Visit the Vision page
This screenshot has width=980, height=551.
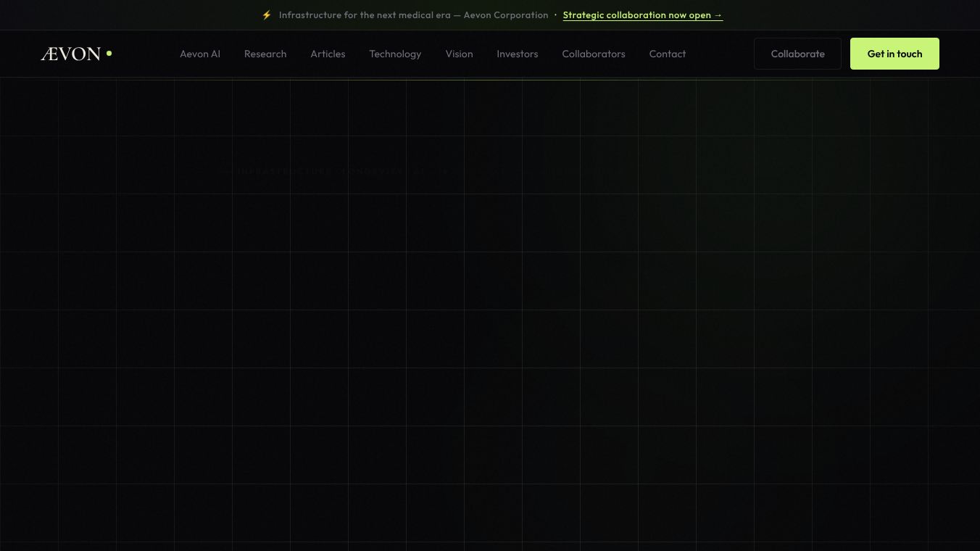click(x=459, y=54)
